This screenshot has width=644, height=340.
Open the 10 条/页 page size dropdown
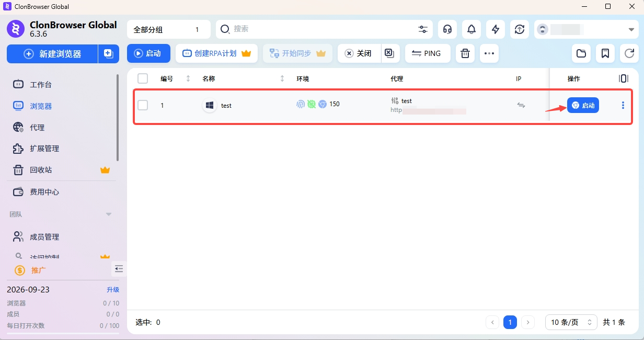571,322
